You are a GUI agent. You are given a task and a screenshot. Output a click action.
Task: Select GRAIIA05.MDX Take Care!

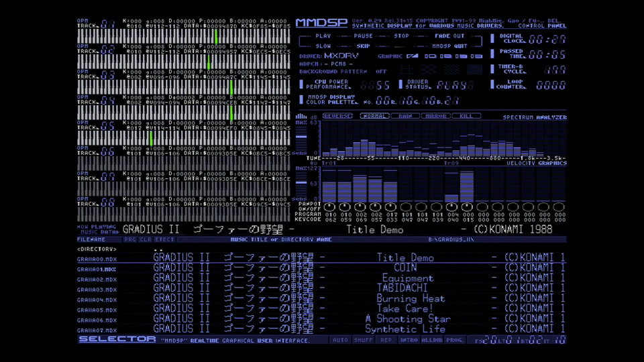pos(321,309)
